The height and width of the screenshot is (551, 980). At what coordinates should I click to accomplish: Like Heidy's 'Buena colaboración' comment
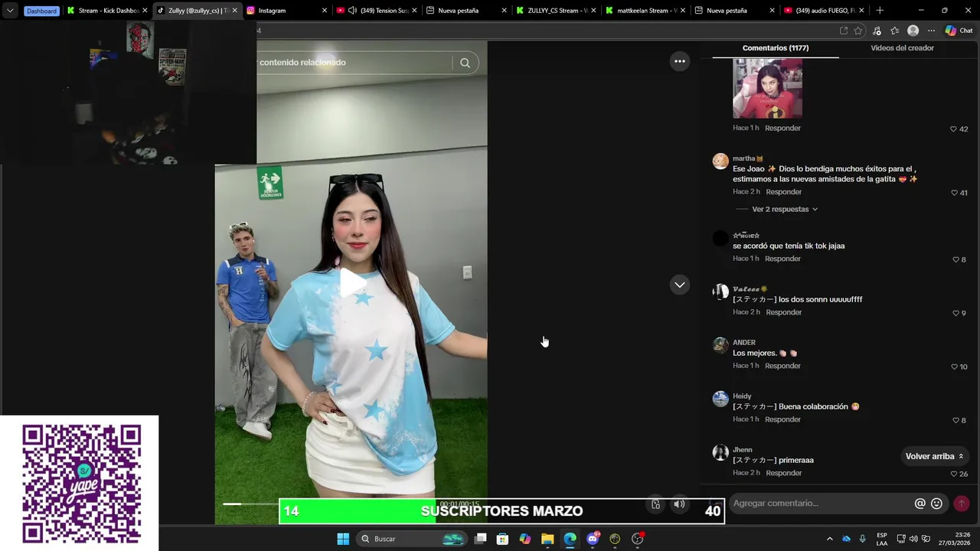point(955,420)
